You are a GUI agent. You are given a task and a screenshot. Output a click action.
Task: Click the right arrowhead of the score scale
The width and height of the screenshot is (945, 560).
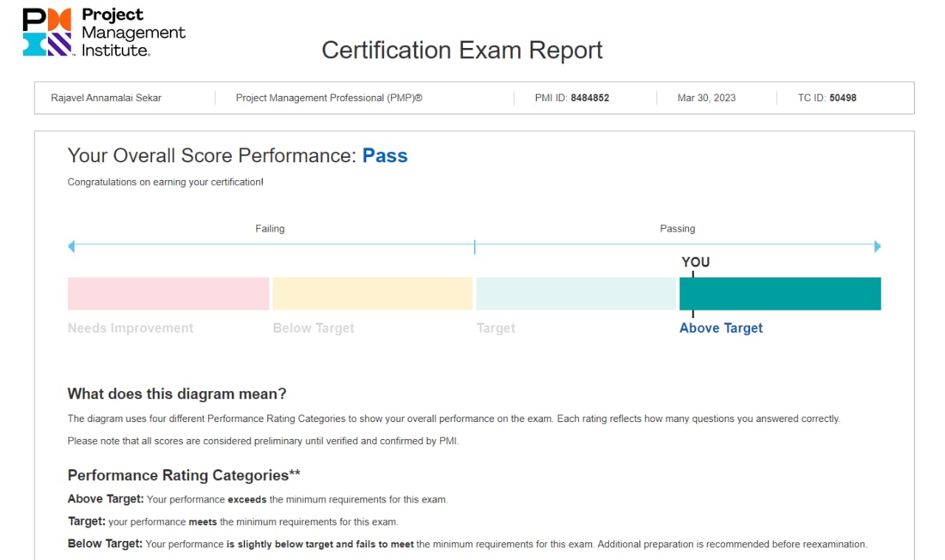pos(877,246)
